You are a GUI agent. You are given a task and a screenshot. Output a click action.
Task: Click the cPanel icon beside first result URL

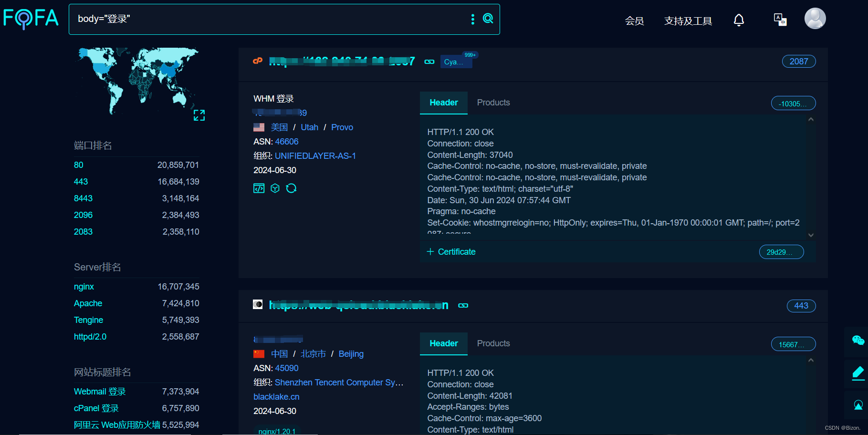(x=258, y=61)
